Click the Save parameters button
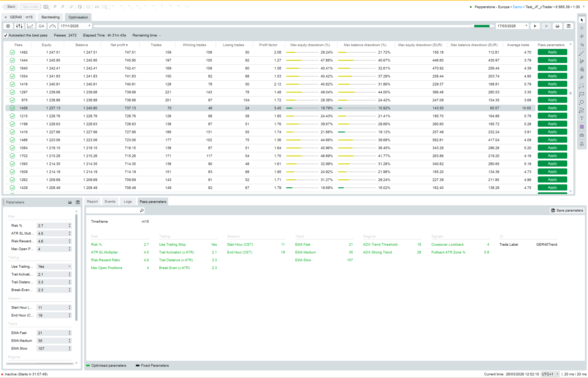 click(567, 210)
